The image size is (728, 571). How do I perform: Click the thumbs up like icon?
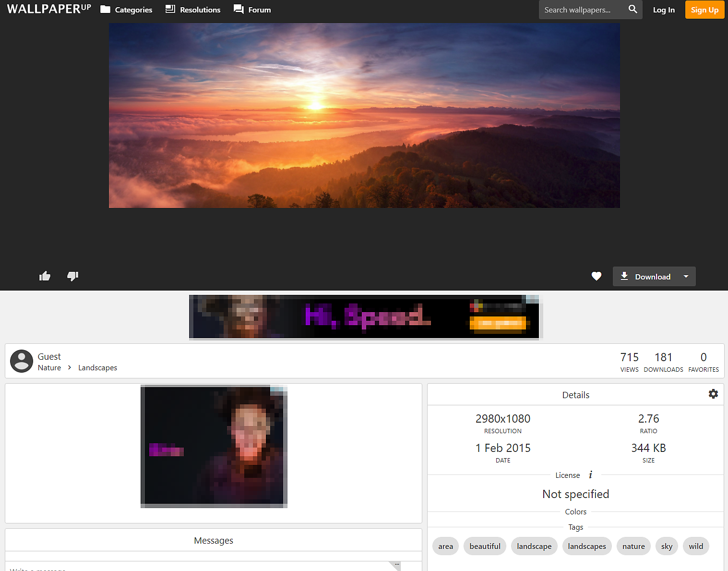(45, 276)
